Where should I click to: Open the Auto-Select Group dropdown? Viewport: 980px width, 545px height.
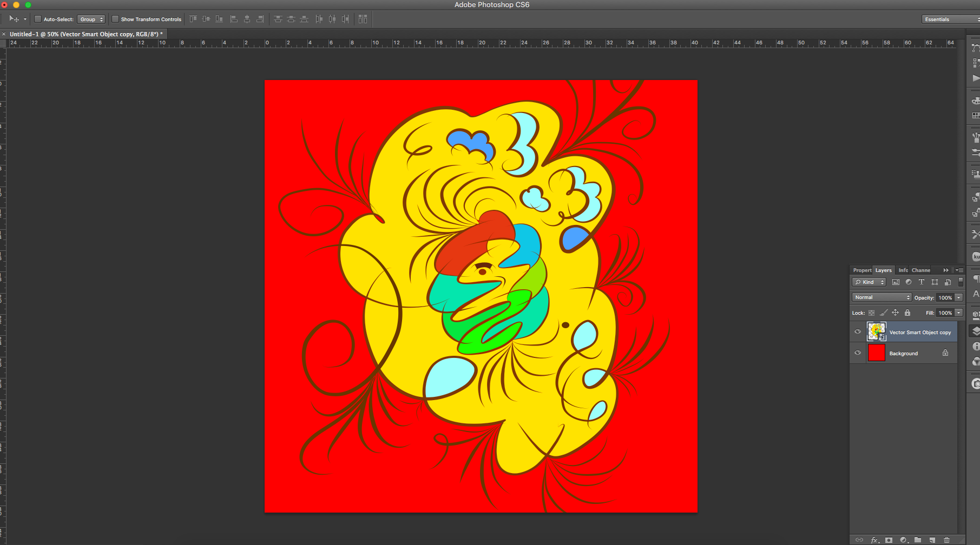point(91,19)
